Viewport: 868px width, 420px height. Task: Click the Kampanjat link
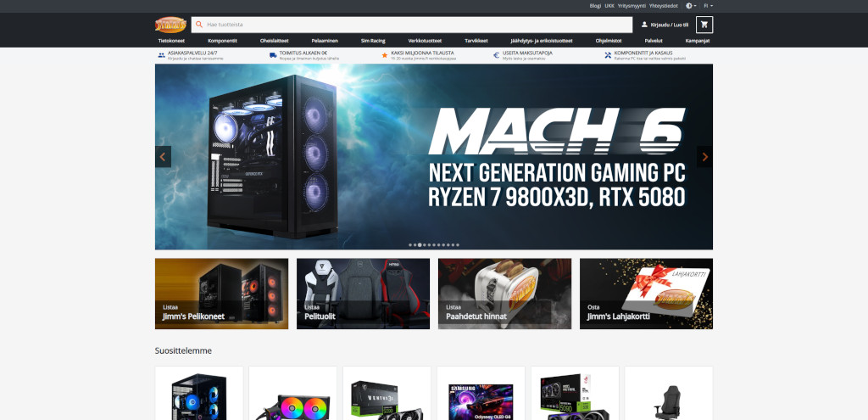pos(697,41)
